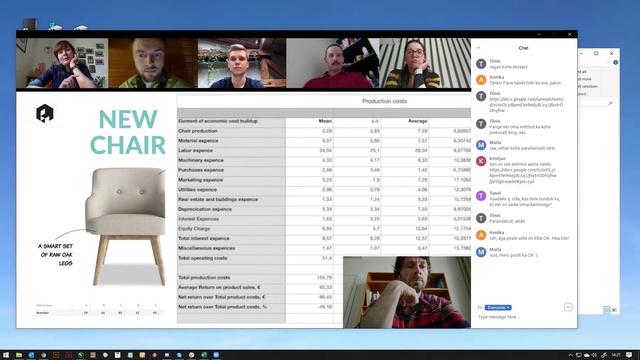Open File Explorer from the taskbar
640x360 pixels.
pyautogui.click(x=19, y=355)
